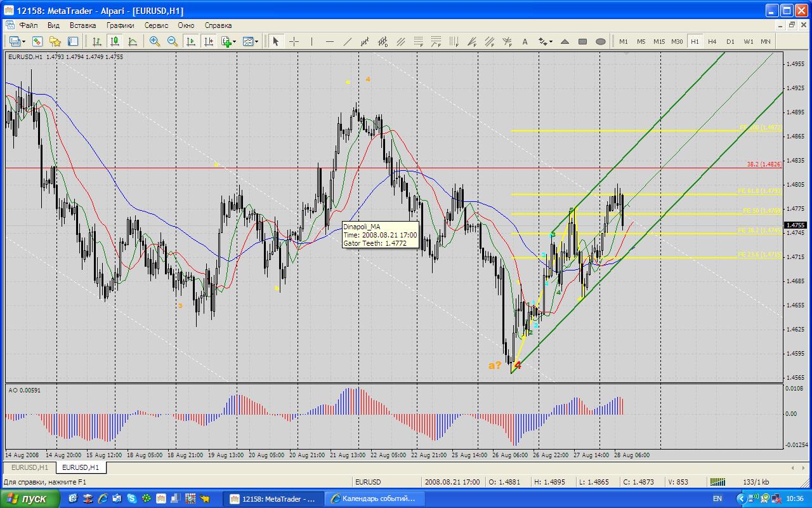Click the red 38.2 (1.4826) level label
This screenshot has height=508, width=812.
764,164
